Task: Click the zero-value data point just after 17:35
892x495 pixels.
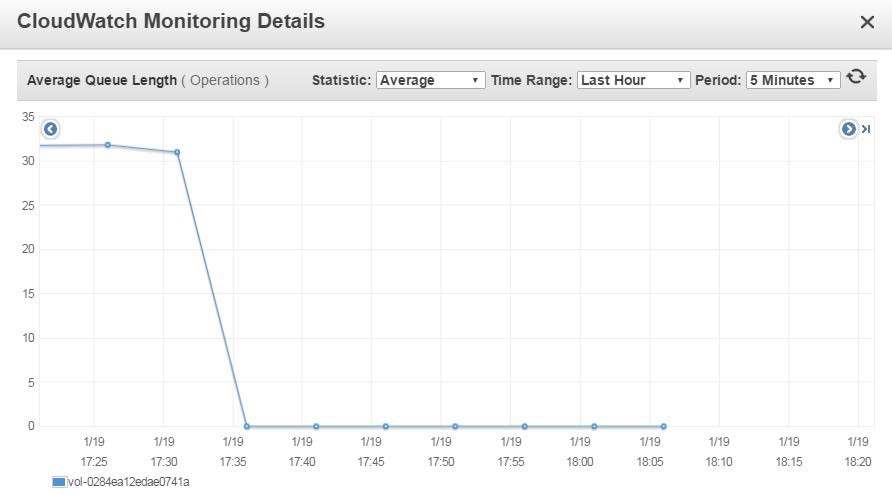Action: click(x=246, y=426)
